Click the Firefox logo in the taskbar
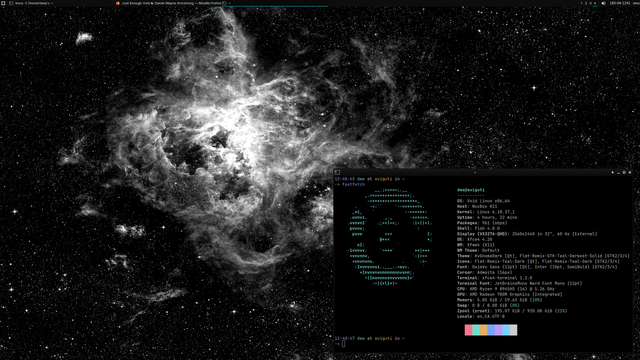 (118, 3)
